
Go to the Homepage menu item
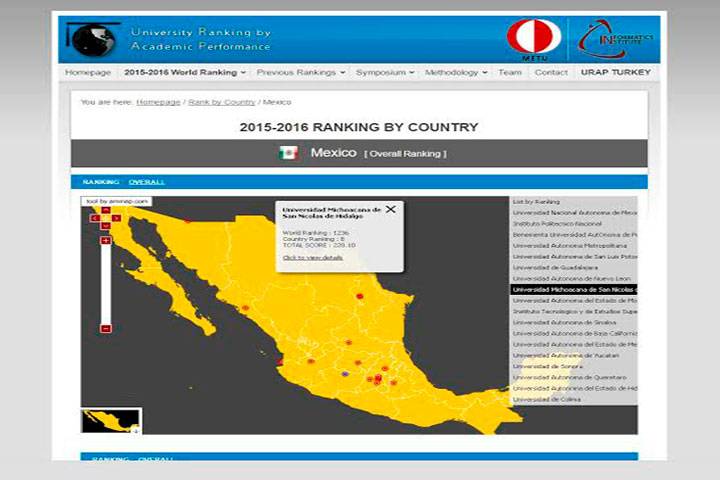[x=88, y=73]
